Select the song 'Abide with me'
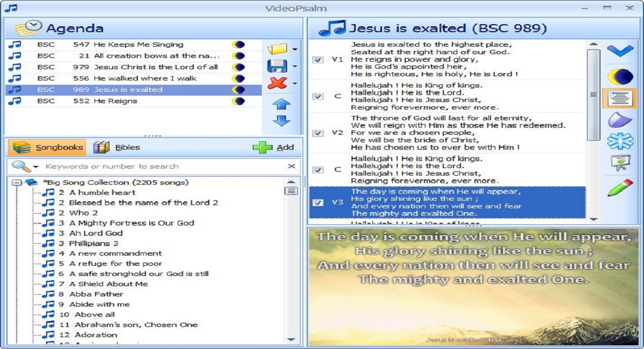Image resolution: width=644 pixels, height=349 pixels. (x=99, y=304)
